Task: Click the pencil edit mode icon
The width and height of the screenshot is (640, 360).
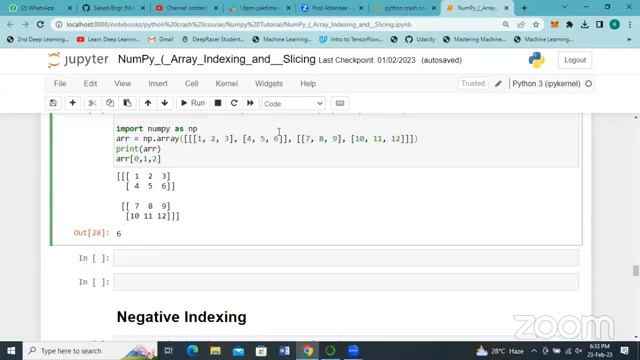Action: click(498, 84)
